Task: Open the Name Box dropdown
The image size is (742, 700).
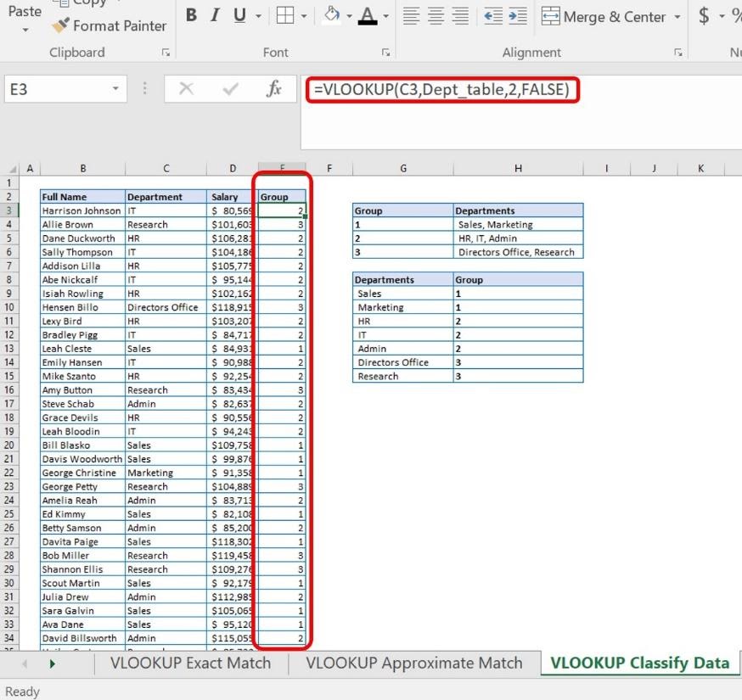Action: pos(115,89)
